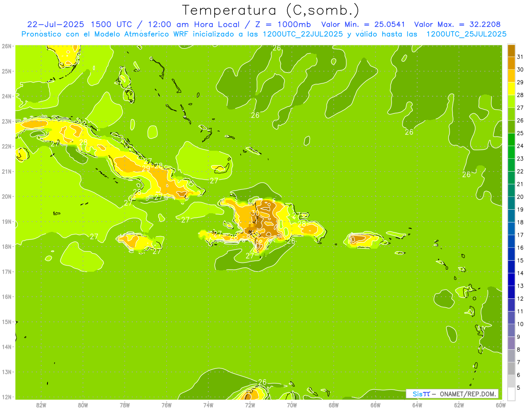Click the 13N latitude axis label

(7, 372)
